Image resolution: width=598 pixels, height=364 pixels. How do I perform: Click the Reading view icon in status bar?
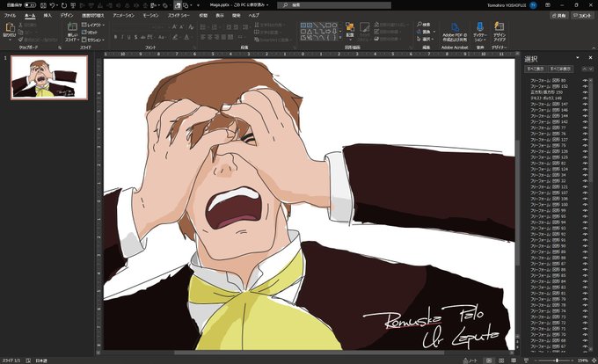point(514,360)
